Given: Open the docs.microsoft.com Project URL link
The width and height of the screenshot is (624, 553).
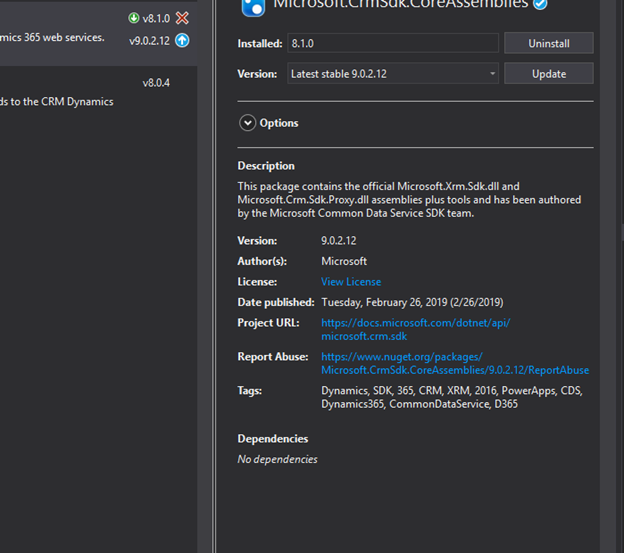Looking at the screenshot, I should pos(415,329).
